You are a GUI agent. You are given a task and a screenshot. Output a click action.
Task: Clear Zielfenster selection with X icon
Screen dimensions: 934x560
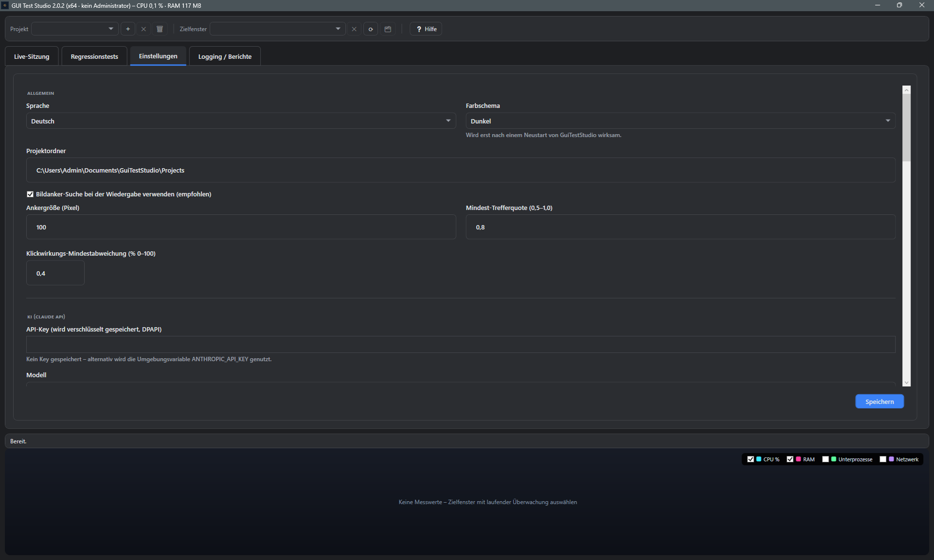pos(354,29)
